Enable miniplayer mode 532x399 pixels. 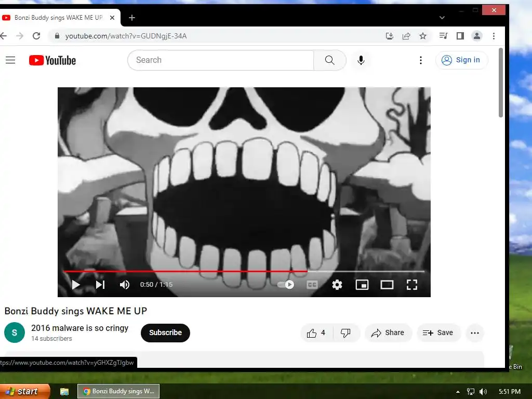[x=362, y=285]
